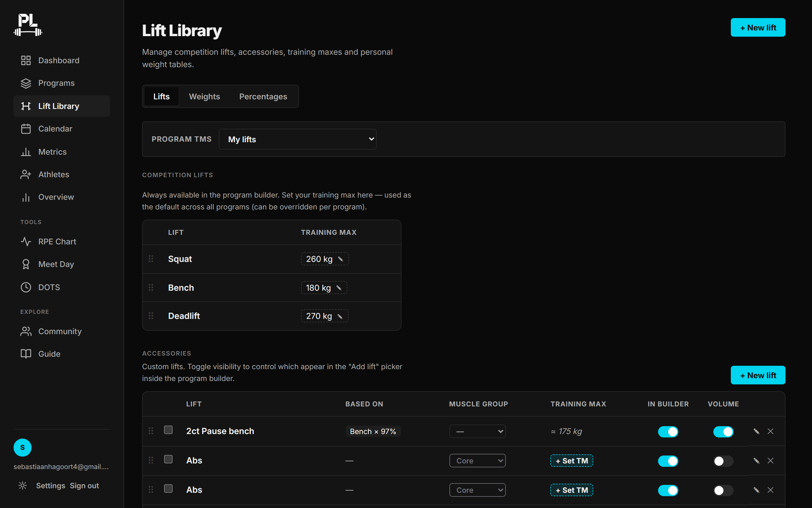Open the Program TMs My lifts dropdown

pos(298,139)
